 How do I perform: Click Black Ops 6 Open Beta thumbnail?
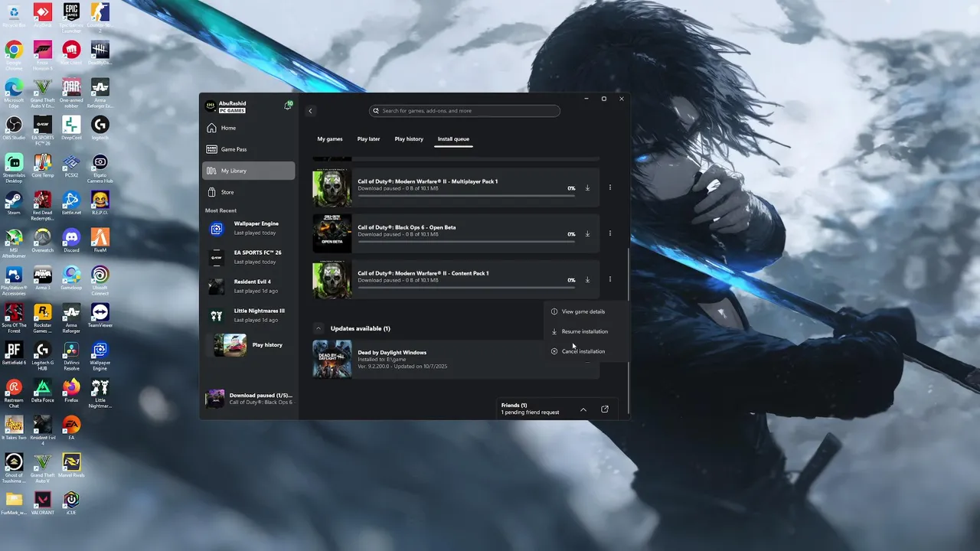click(x=332, y=233)
